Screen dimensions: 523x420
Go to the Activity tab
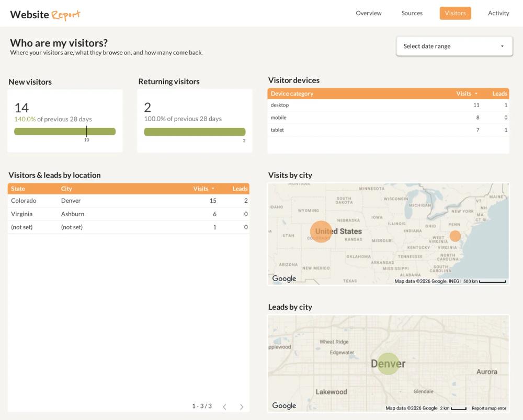(x=498, y=14)
